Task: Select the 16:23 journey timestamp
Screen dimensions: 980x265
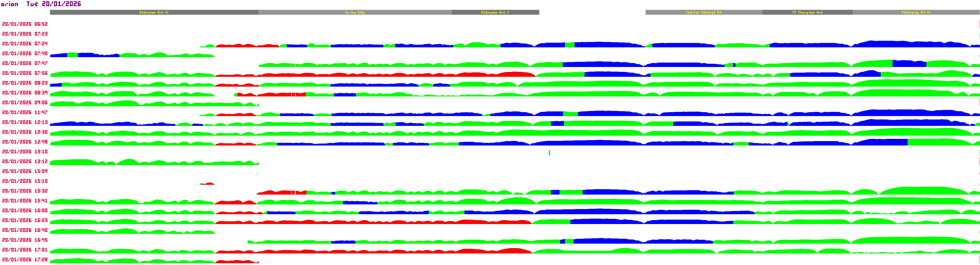Action: 25,220
